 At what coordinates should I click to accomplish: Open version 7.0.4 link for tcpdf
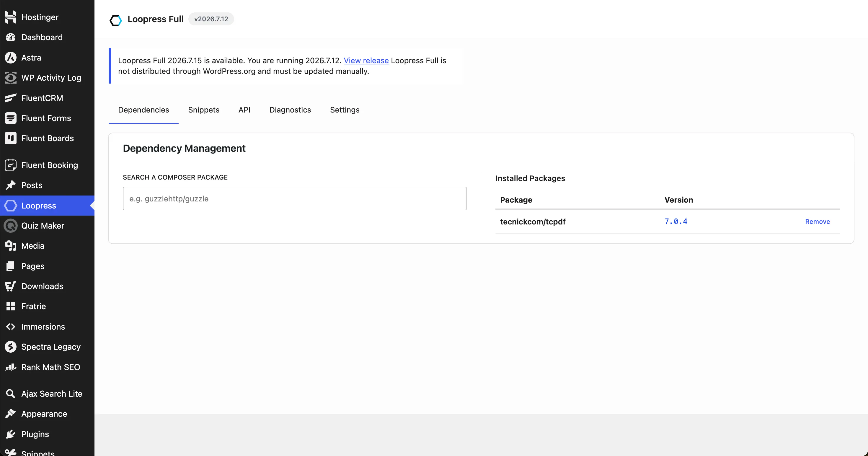click(x=676, y=222)
